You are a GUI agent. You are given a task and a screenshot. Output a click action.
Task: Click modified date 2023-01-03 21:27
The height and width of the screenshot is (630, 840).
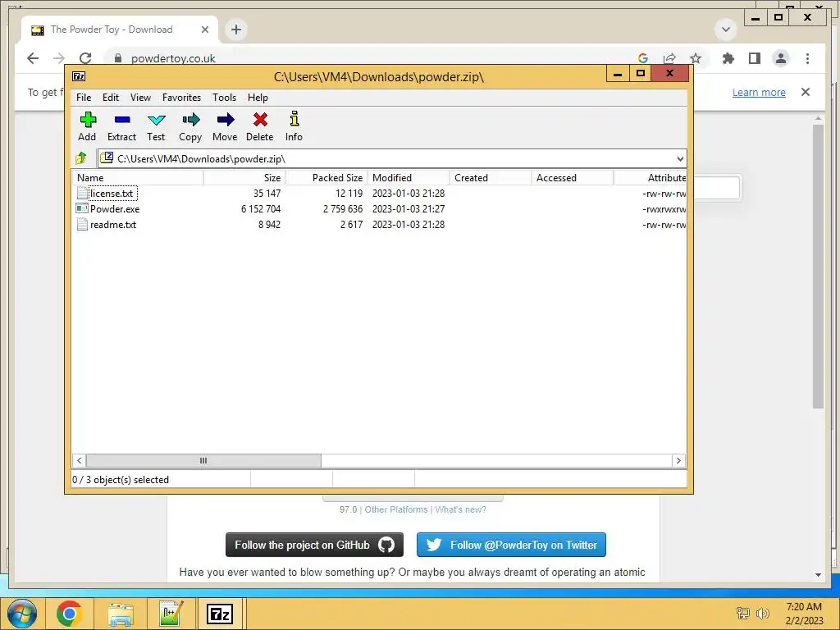tap(409, 209)
